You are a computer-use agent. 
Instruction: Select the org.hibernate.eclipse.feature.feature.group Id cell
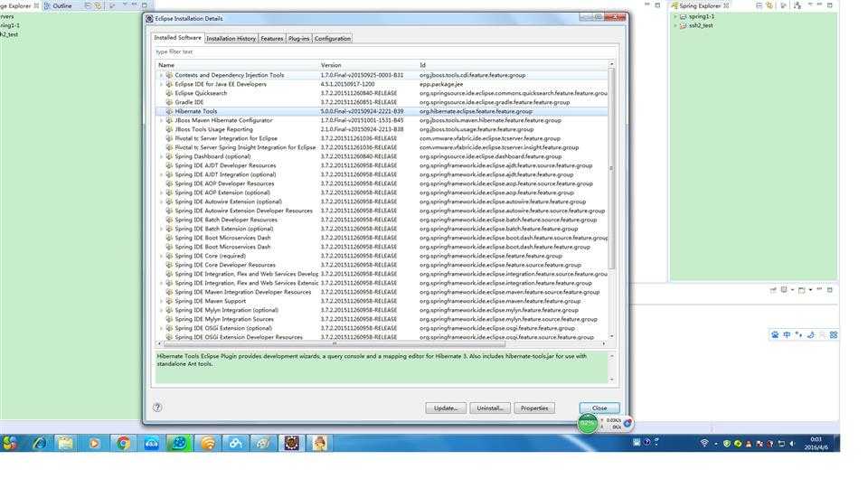click(476, 111)
